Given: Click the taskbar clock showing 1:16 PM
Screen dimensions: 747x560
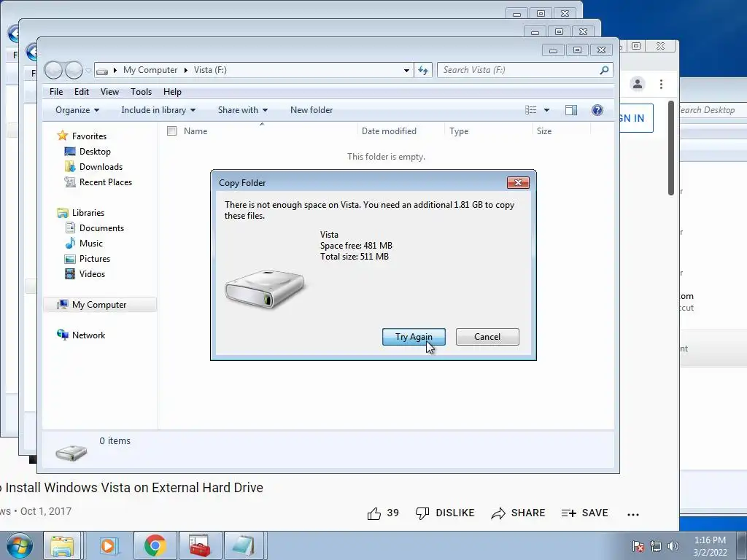Looking at the screenshot, I should [710, 546].
